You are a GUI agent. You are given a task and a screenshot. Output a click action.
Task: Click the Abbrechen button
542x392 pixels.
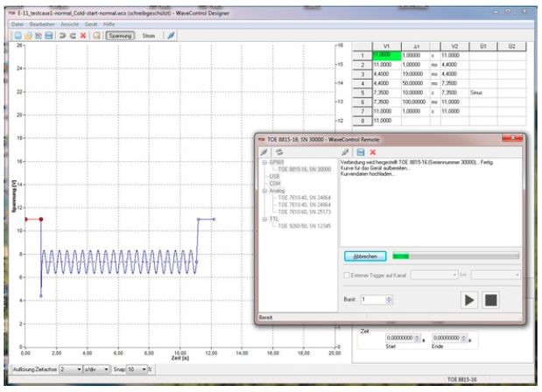[x=365, y=256]
